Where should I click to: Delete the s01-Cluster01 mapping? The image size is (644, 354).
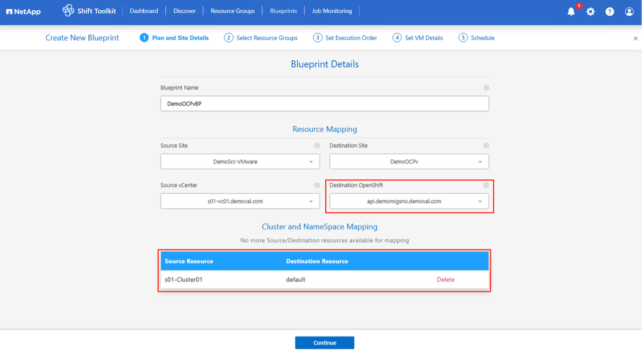pos(445,279)
